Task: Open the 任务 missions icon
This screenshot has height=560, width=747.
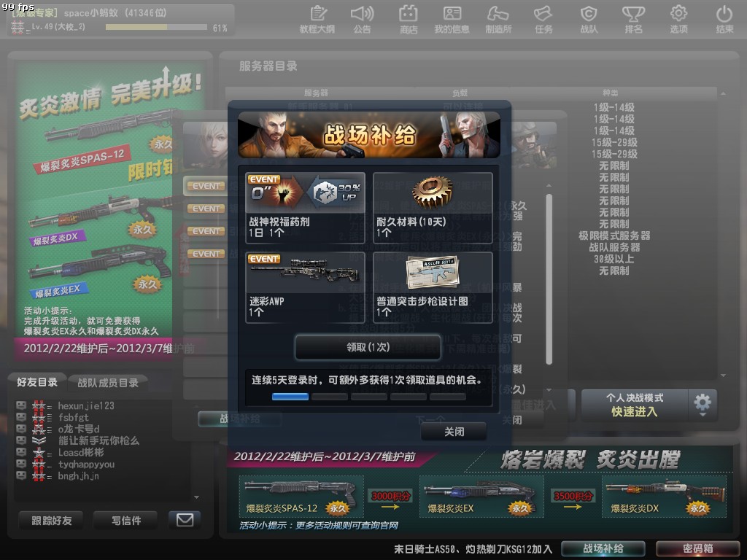Action: tap(543, 20)
